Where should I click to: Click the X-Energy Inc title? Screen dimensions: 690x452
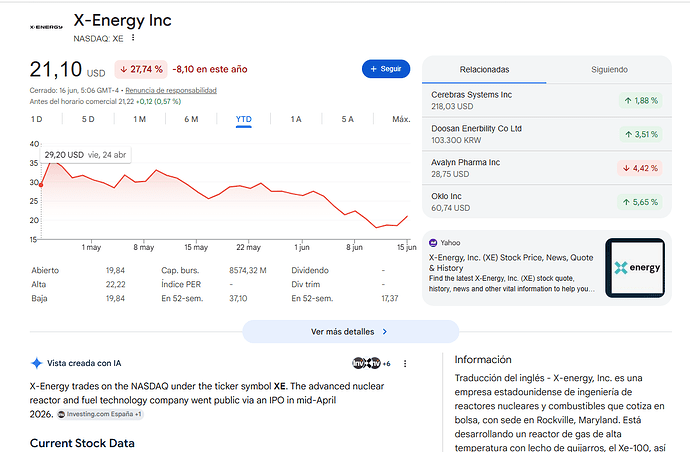pos(122,20)
